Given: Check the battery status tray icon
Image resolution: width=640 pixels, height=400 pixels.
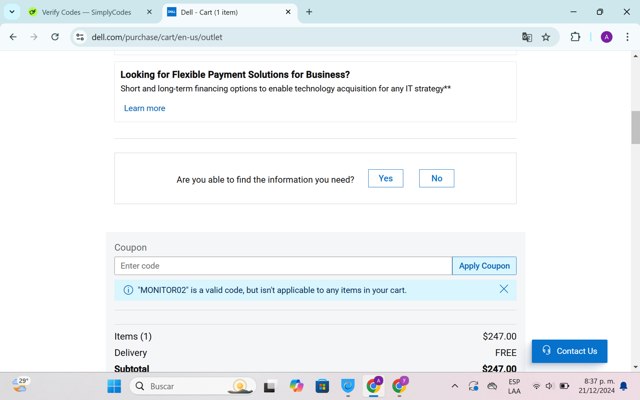Looking at the screenshot, I should [564, 386].
